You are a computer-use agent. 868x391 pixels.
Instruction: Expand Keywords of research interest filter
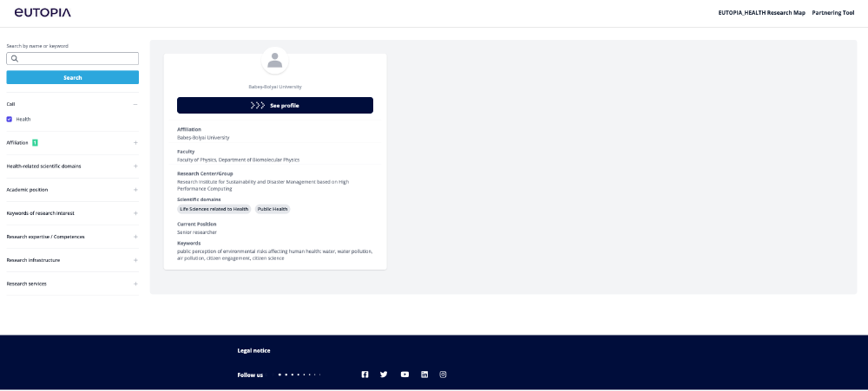135,213
